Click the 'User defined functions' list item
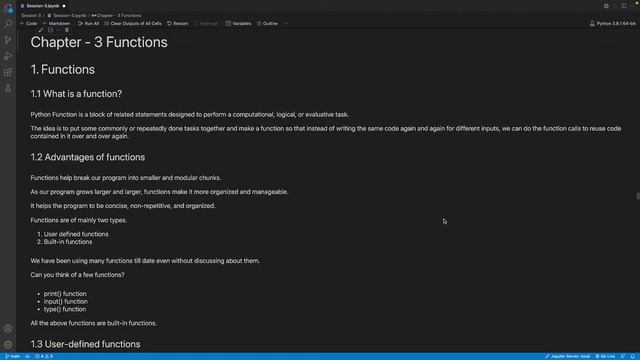640x360 pixels. (76, 234)
